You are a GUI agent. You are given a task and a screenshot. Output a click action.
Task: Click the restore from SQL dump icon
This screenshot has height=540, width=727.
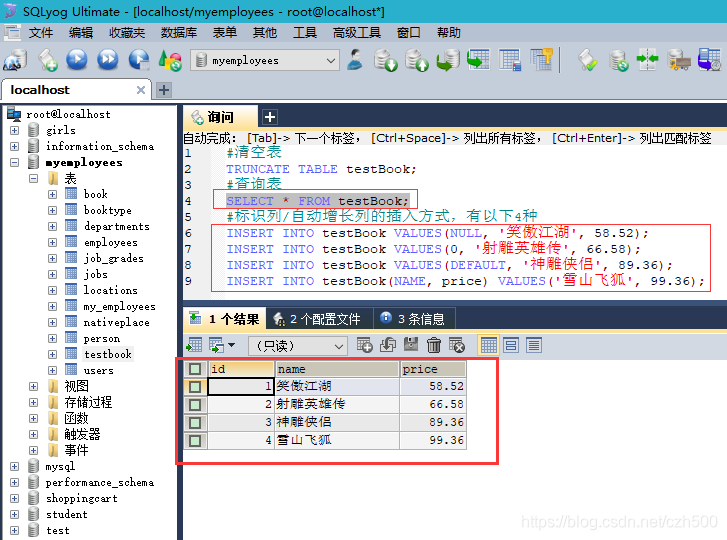pyautogui.click(x=416, y=60)
